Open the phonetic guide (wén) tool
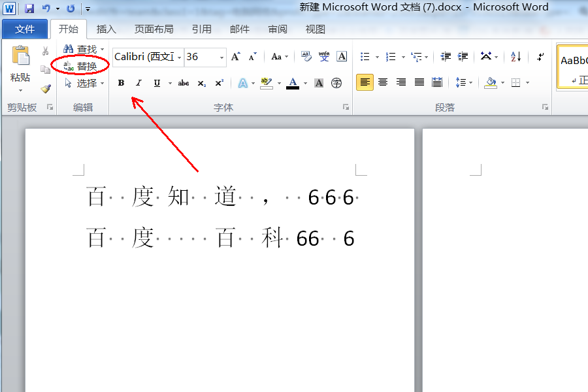 click(x=324, y=57)
